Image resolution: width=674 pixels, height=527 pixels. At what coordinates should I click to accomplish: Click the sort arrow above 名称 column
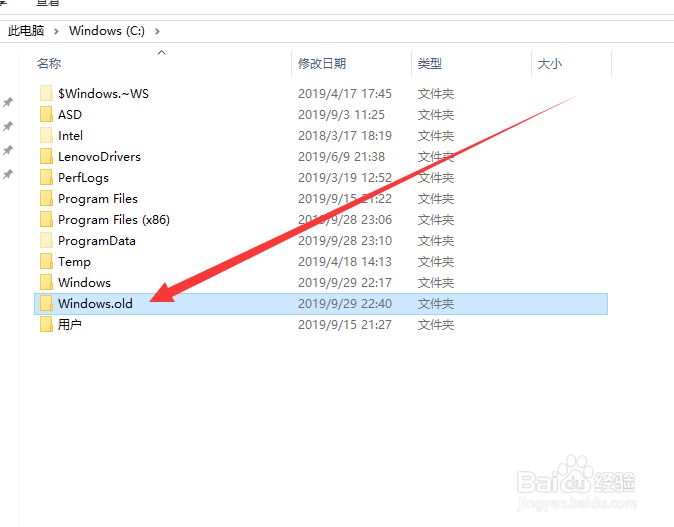coord(162,52)
